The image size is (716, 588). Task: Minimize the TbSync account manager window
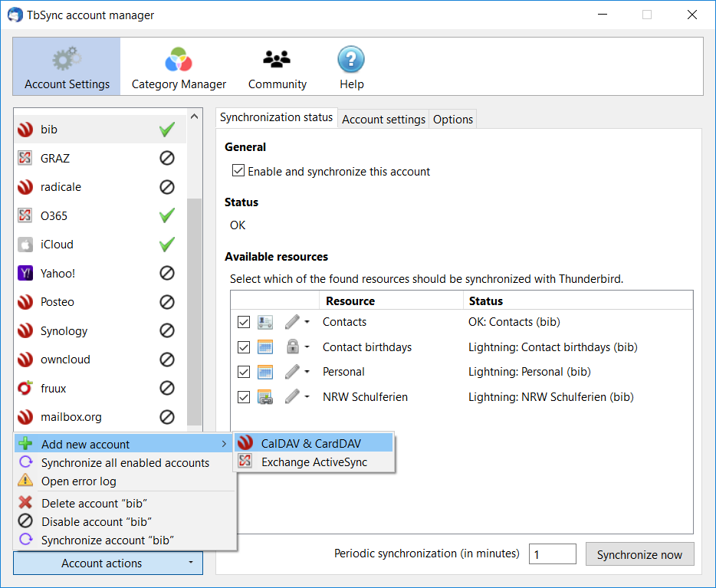[603, 15]
